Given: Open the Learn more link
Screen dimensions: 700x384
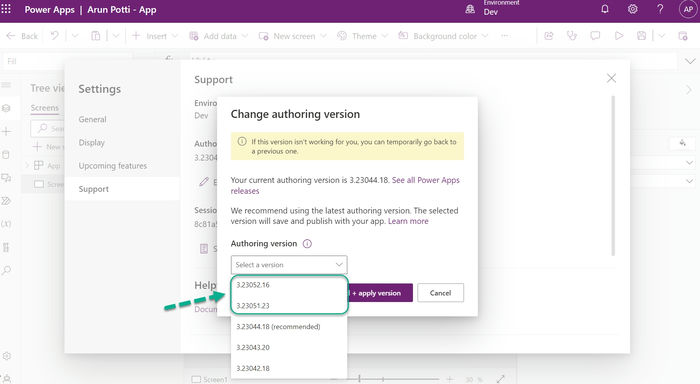Looking at the screenshot, I should [x=408, y=221].
